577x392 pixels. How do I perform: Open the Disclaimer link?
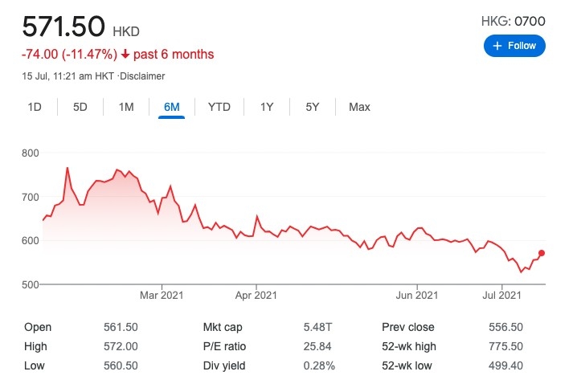[143, 76]
